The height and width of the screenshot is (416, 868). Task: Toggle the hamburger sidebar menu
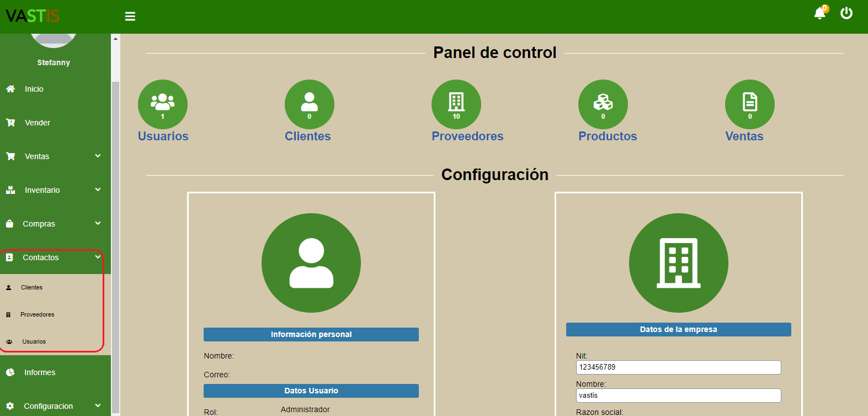coord(130,17)
